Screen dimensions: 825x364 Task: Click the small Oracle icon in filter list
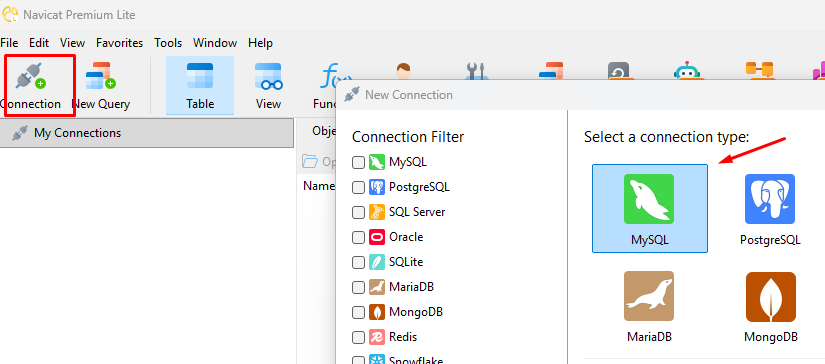(x=377, y=237)
